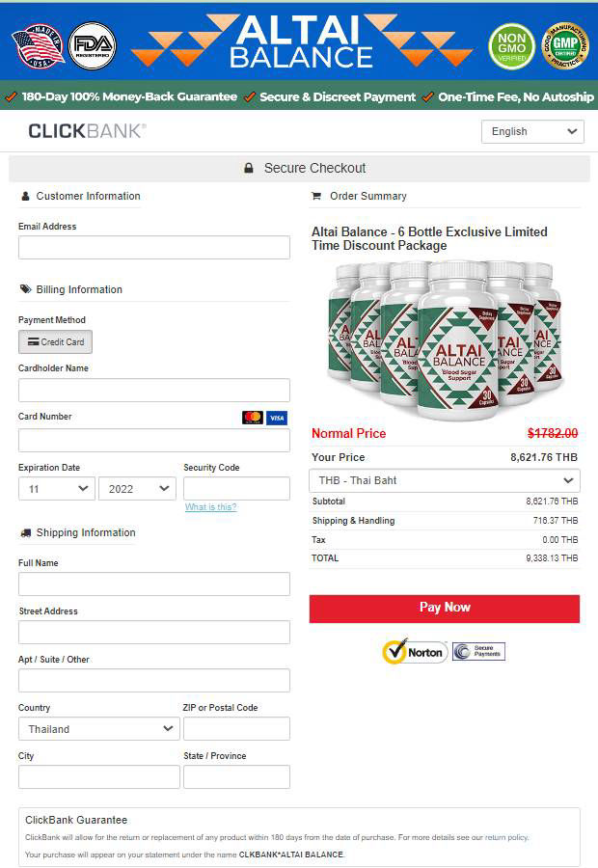The width and height of the screenshot is (598, 868).
Task: Click the Pay Now button
Action: point(444,608)
